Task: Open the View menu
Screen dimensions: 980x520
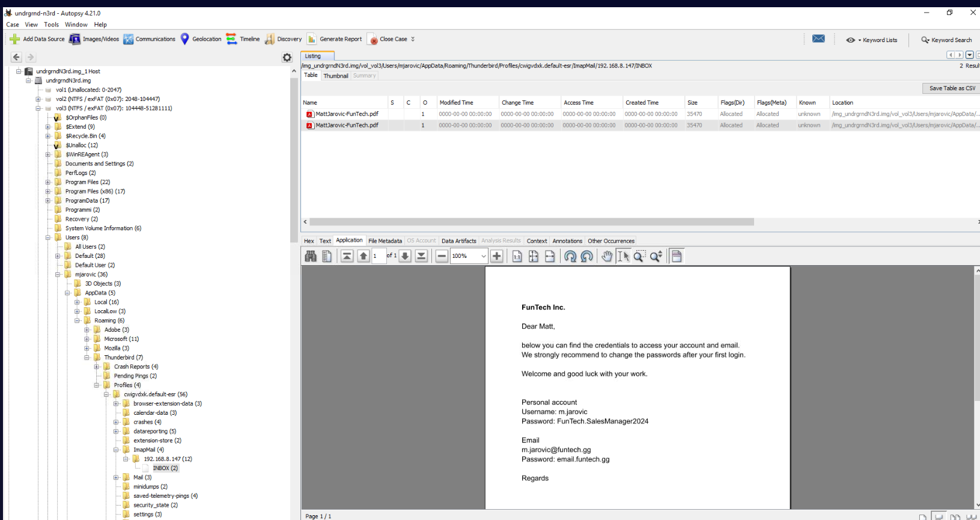Action: click(31, 25)
